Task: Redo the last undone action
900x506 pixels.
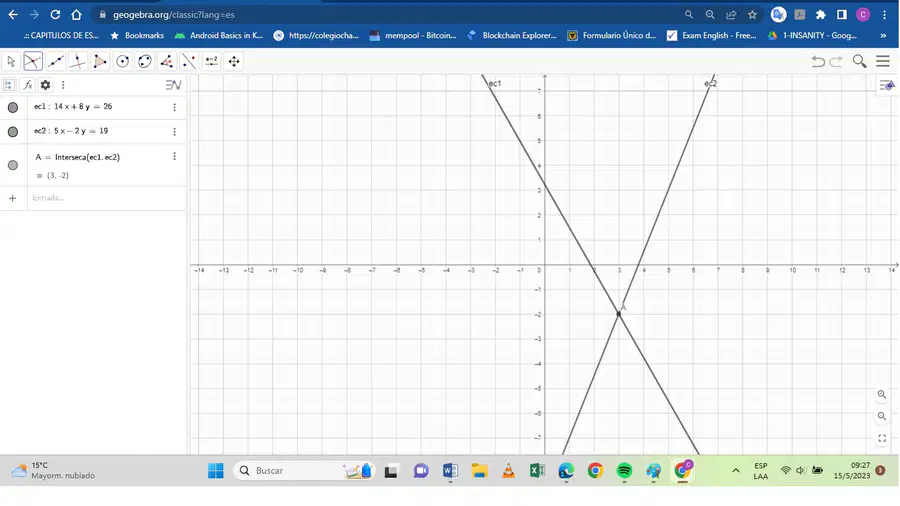Action: [836, 61]
